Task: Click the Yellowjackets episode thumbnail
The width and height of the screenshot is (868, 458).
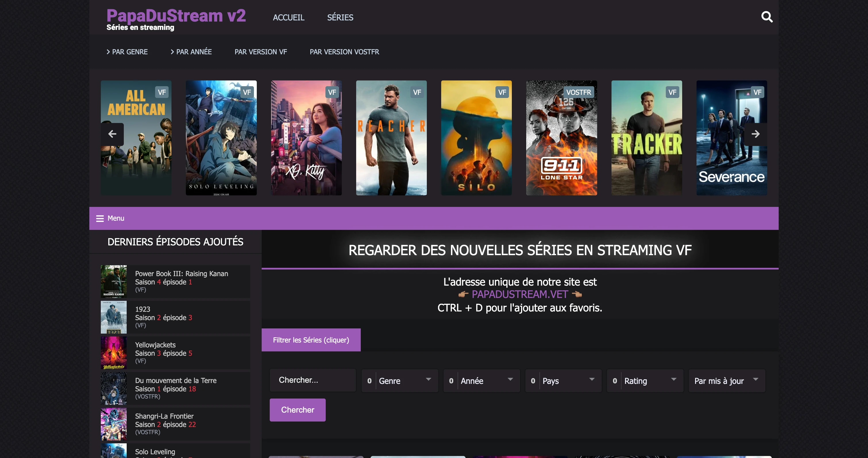Action: click(114, 353)
